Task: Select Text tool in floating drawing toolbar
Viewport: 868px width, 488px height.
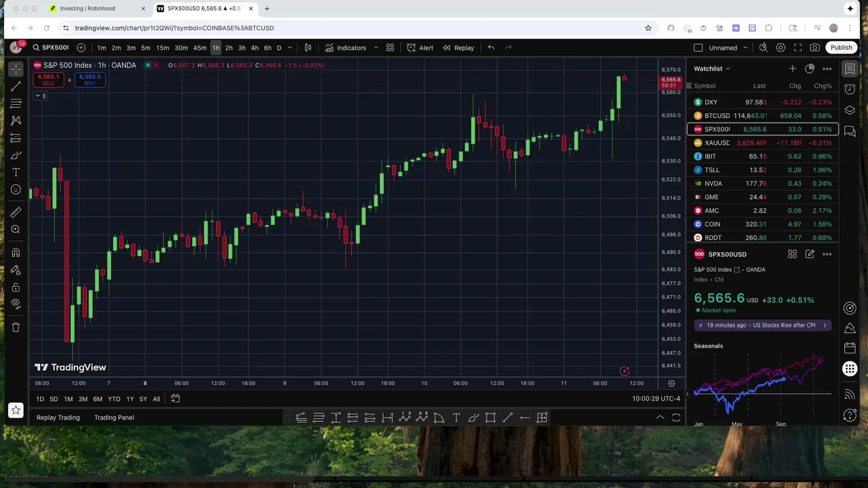Action: click(x=456, y=418)
